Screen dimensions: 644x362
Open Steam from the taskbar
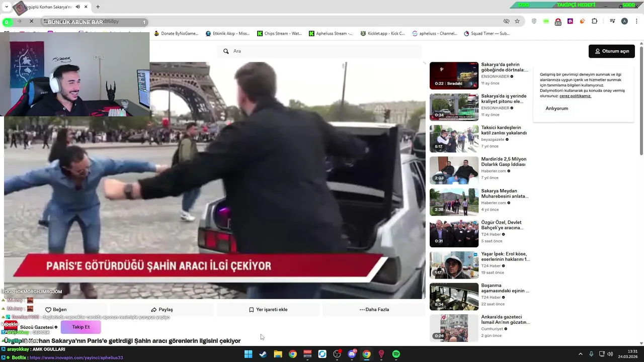[x=263, y=354]
